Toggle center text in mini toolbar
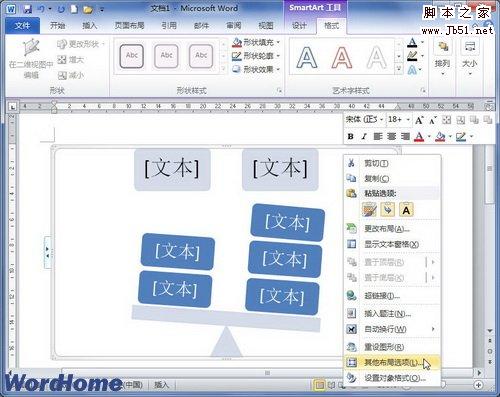The image size is (500, 397). (x=391, y=136)
